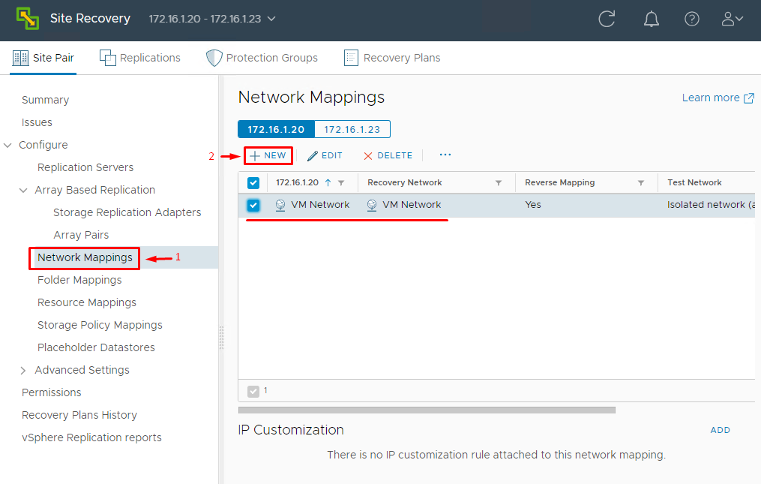Click the source VM Network icon
This screenshot has height=484, width=761.
pyautogui.click(x=281, y=205)
